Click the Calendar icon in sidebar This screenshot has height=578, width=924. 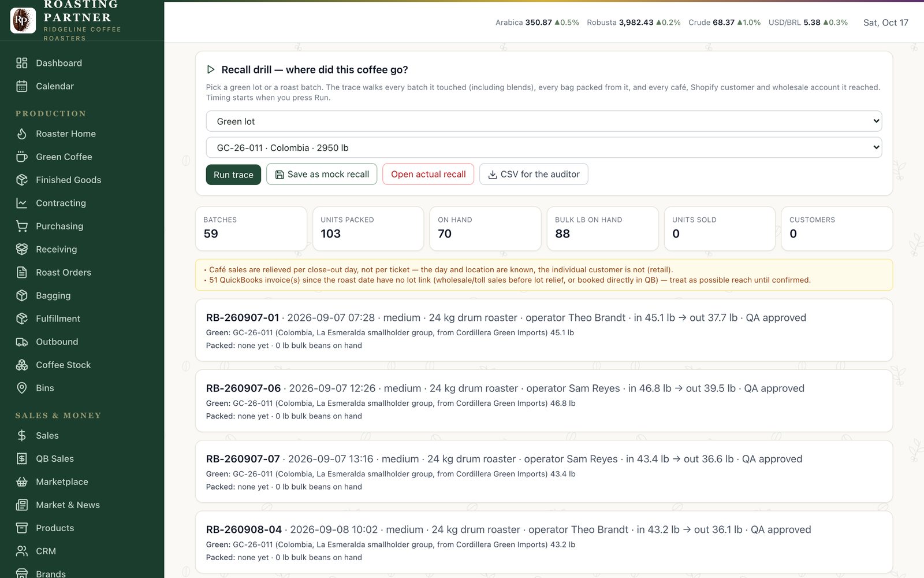(x=22, y=86)
